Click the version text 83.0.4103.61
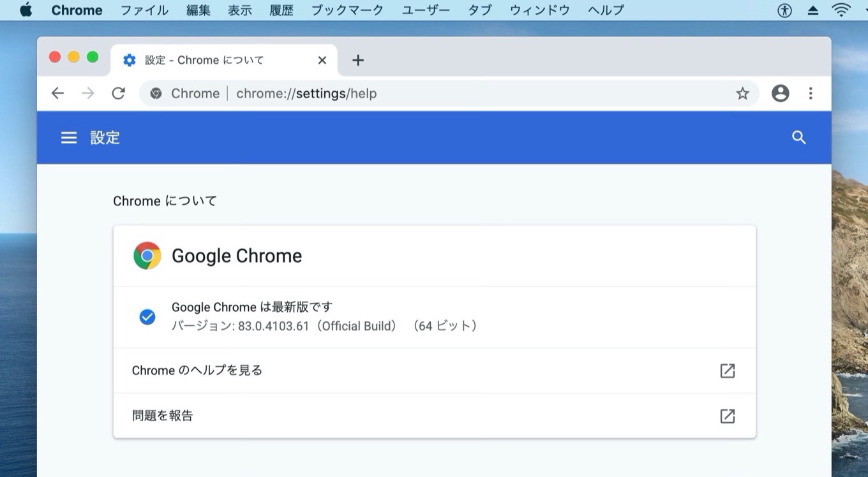The height and width of the screenshot is (477, 868). [274, 326]
